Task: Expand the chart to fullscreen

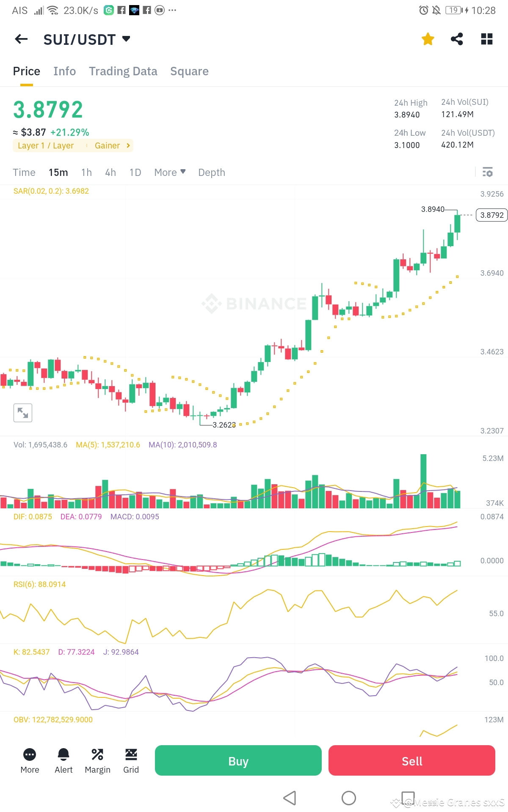Action: pyautogui.click(x=23, y=413)
